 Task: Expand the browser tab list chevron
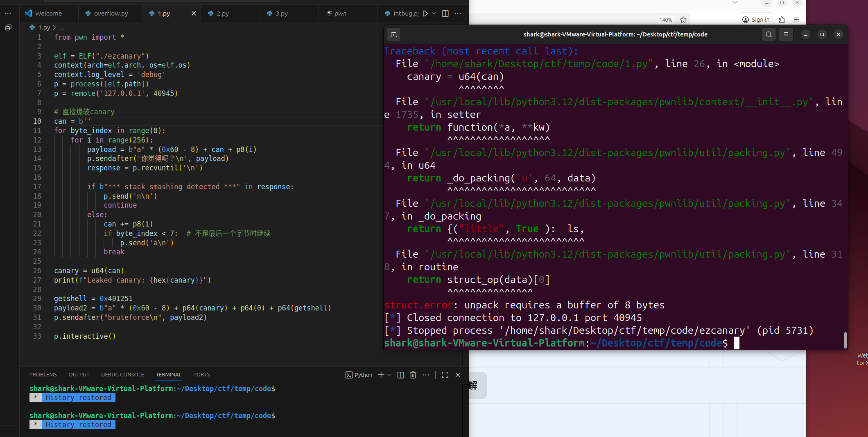[x=735, y=2]
